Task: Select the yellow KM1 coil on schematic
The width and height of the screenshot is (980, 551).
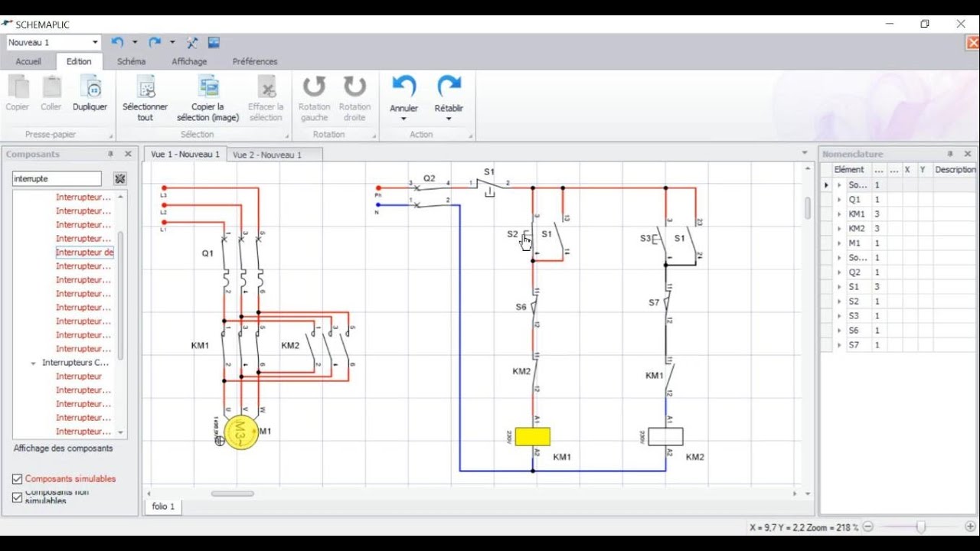Action: click(x=532, y=437)
